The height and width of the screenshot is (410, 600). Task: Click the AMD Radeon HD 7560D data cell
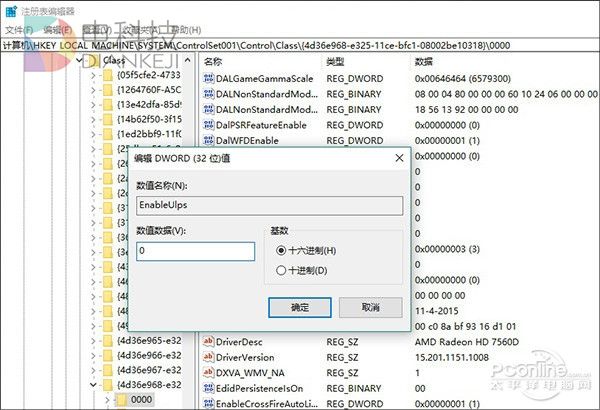pyautogui.click(x=466, y=341)
